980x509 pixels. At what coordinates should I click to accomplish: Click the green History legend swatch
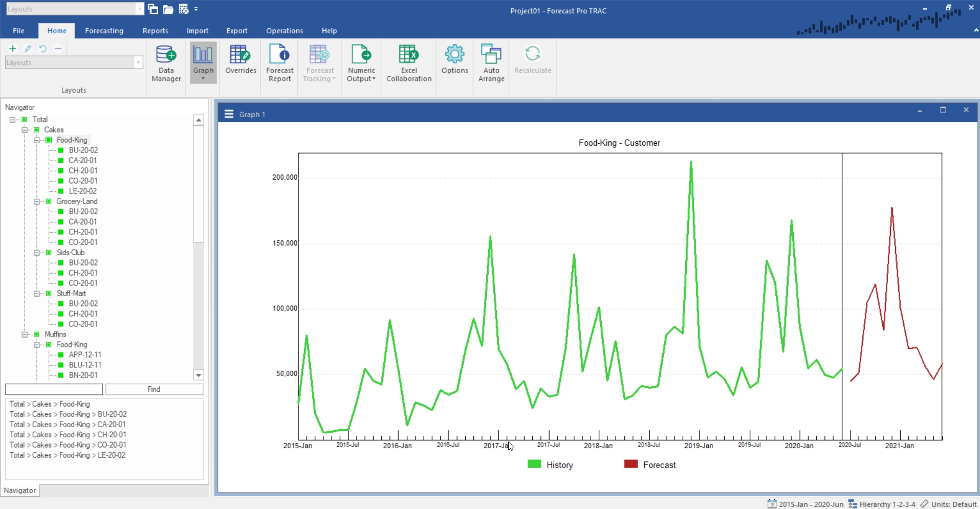click(534, 464)
